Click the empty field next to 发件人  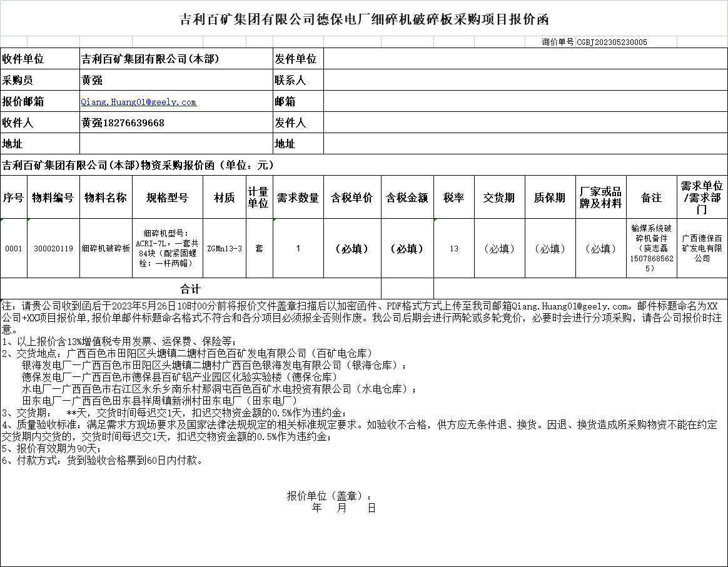coord(525,123)
